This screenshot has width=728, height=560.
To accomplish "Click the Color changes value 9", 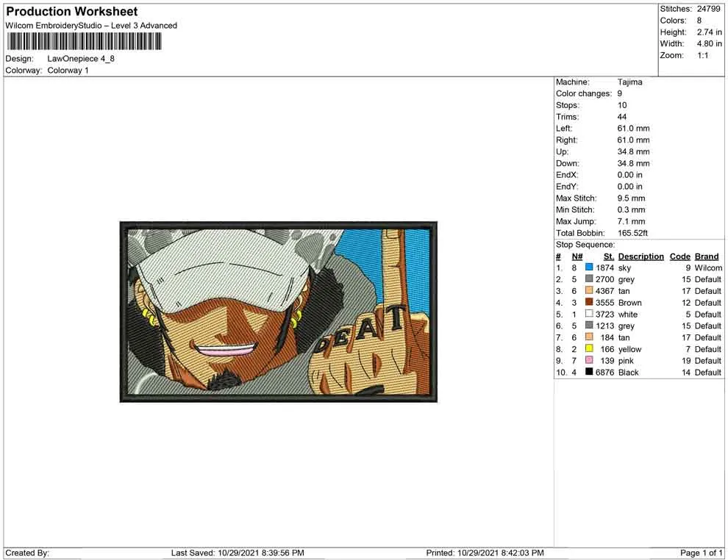I will [x=620, y=94].
